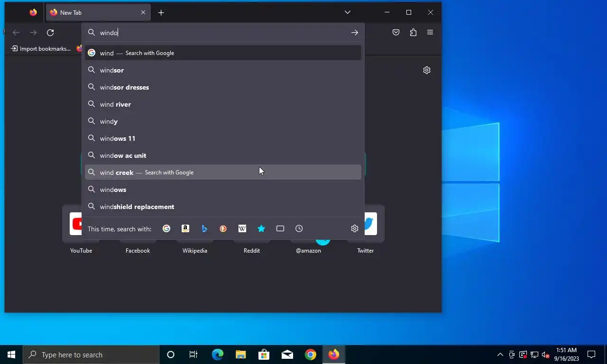Click the Firefox View pinned icon

pos(33,13)
